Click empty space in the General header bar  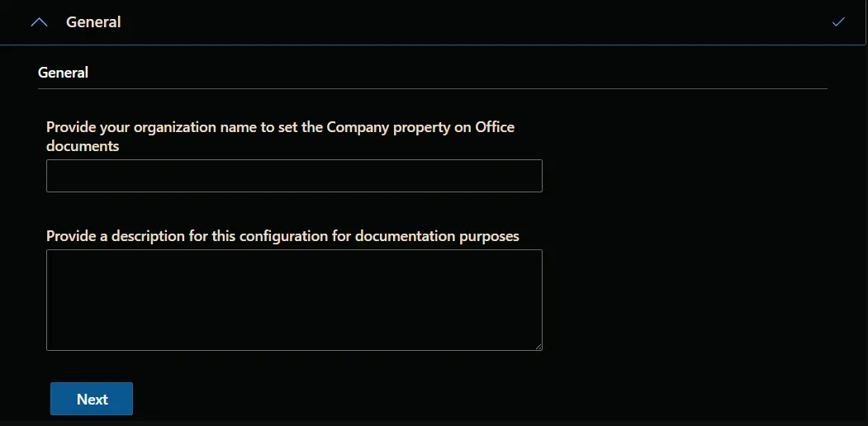click(476, 22)
